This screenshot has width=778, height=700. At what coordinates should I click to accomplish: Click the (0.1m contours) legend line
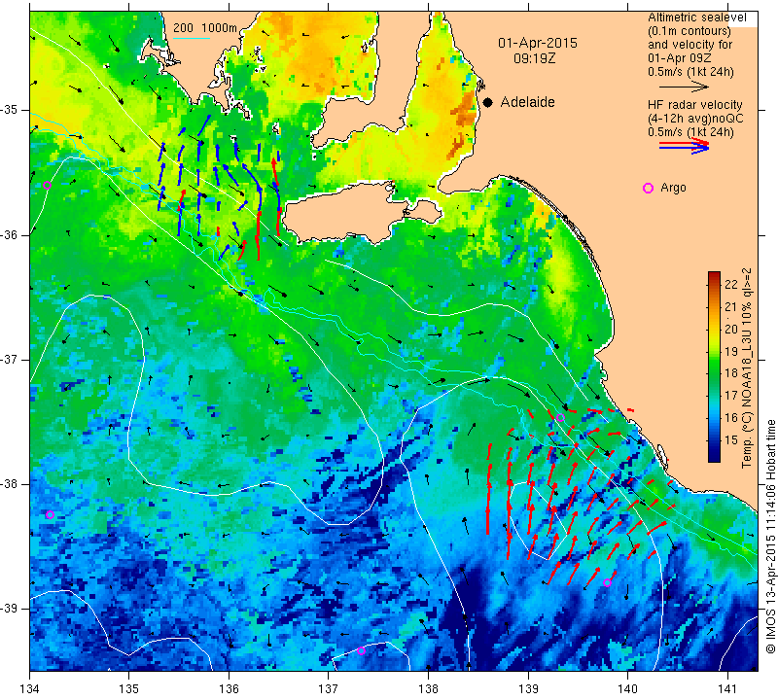coord(690,31)
